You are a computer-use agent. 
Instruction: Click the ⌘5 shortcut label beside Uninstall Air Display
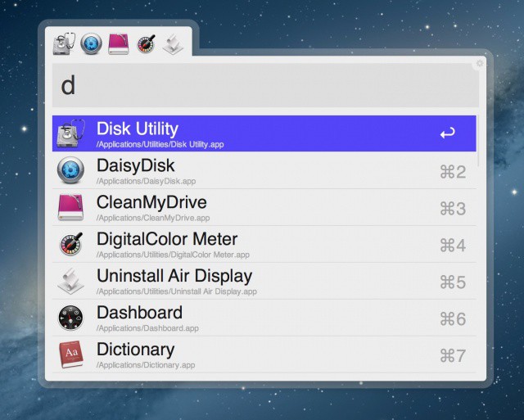pyautogui.click(x=453, y=282)
